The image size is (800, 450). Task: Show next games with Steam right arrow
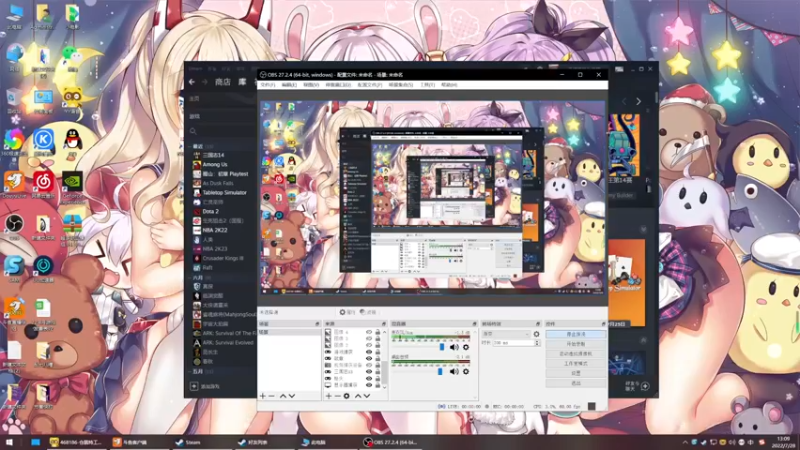tap(638, 102)
